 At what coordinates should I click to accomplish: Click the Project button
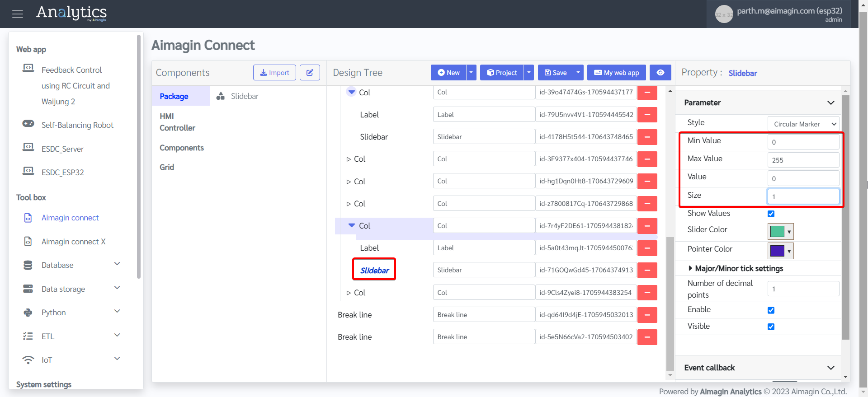[502, 73]
